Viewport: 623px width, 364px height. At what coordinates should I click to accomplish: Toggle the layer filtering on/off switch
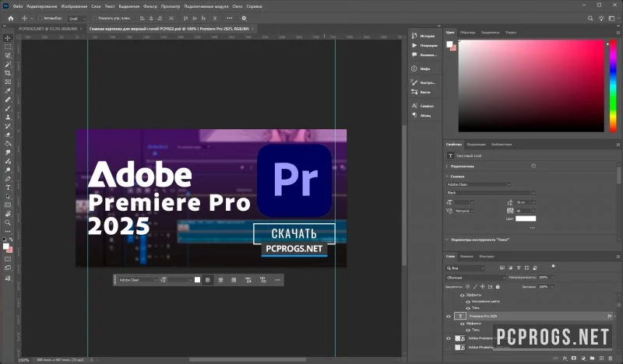point(553,266)
